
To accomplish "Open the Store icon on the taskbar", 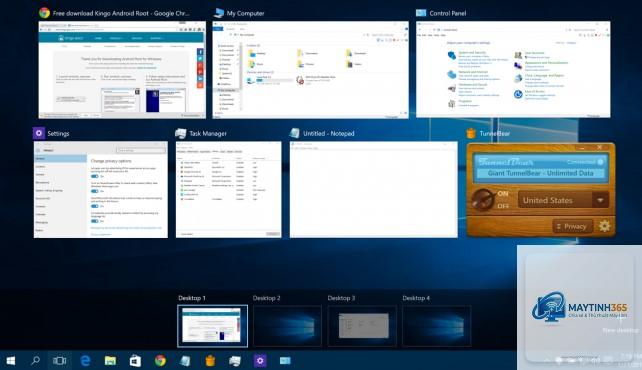I will (135, 361).
